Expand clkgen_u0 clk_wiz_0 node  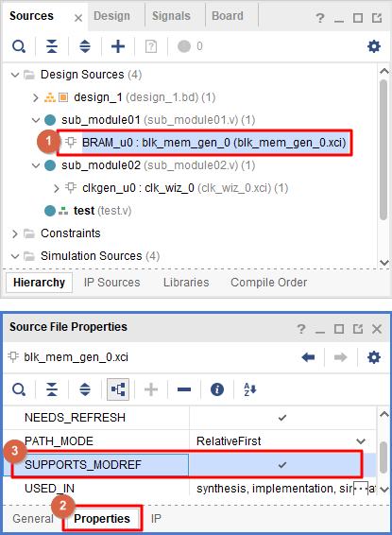tap(57, 188)
